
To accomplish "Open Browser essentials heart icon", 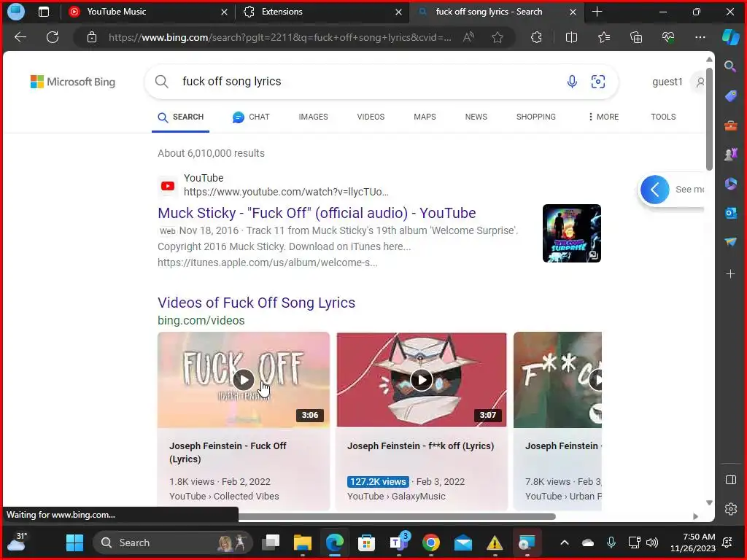I will click(x=668, y=37).
